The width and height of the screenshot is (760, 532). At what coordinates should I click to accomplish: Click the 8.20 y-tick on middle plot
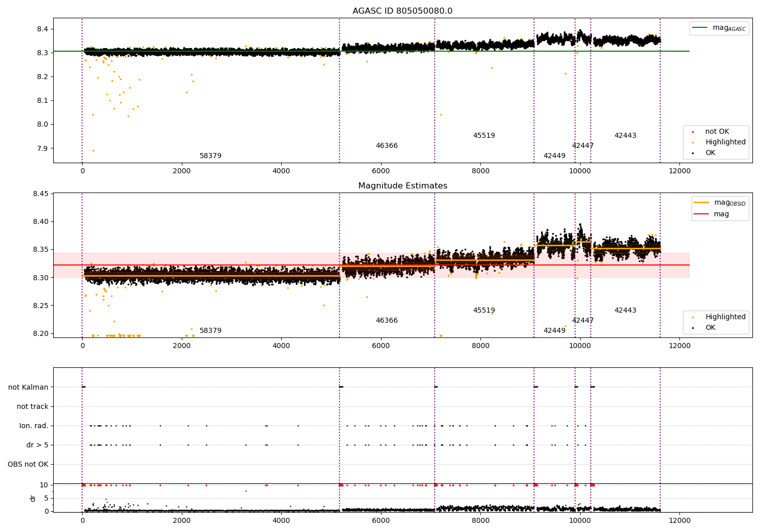point(41,333)
